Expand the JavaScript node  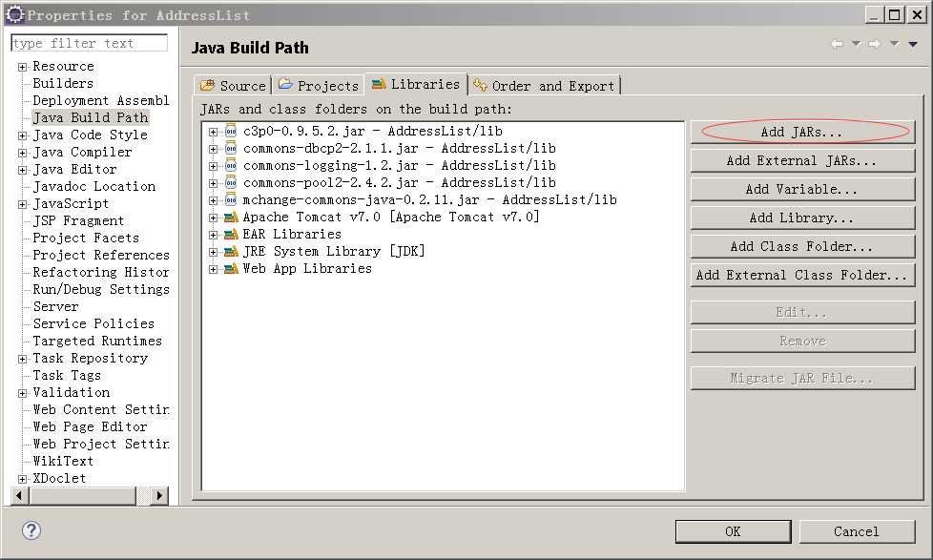coord(22,205)
